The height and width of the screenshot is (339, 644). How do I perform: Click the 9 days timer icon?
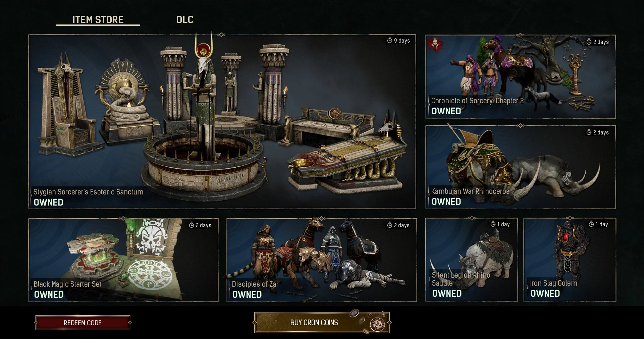[x=389, y=40]
